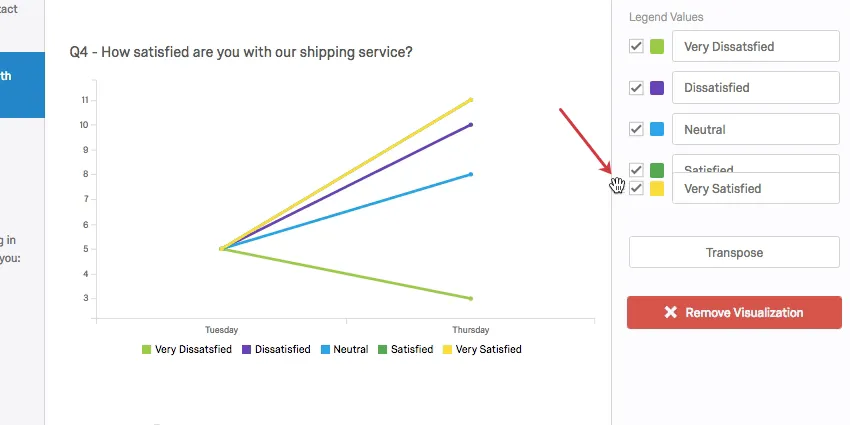This screenshot has height=425, width=850.
Task: Click the Very Satisfied legend text field
Action: 754,188
